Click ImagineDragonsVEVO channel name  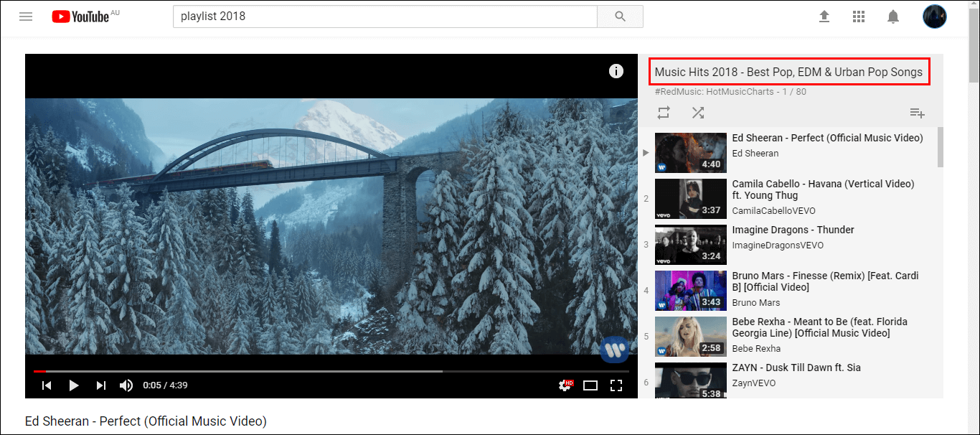coord(778,245)
